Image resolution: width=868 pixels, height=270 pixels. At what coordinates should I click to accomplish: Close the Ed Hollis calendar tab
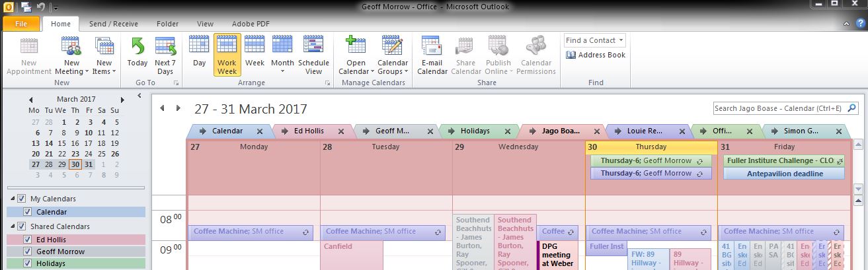(x=340, y=131)
